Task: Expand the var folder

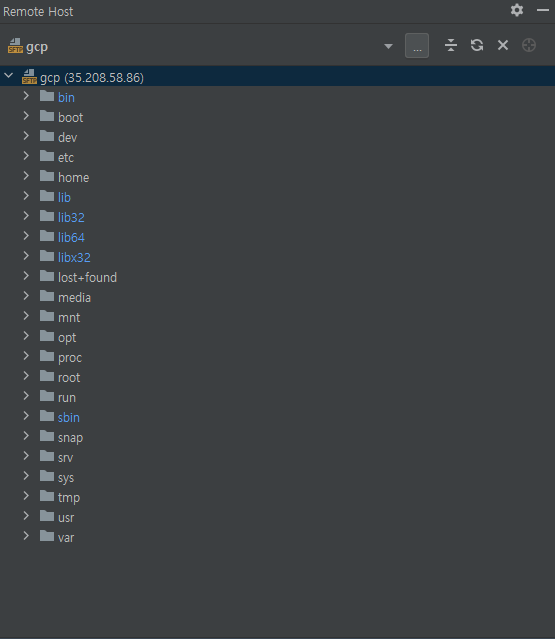Action: [x=26, y=536]
